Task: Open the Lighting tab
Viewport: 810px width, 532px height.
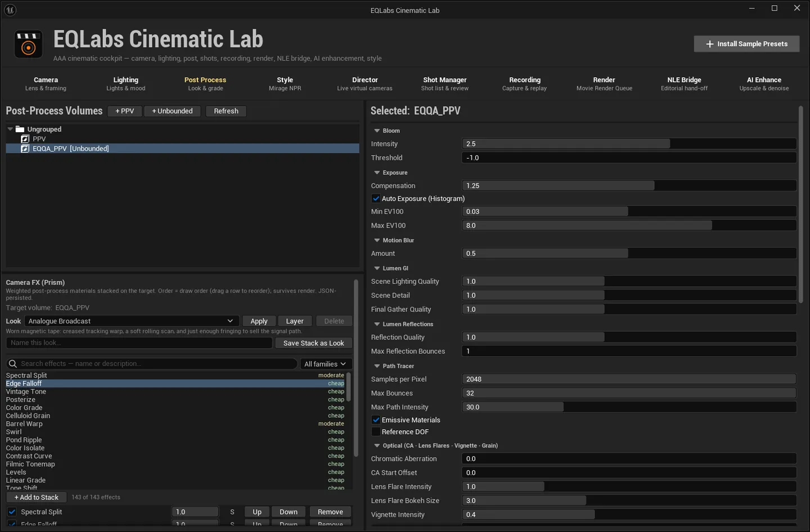Action: tap(125, 84)
